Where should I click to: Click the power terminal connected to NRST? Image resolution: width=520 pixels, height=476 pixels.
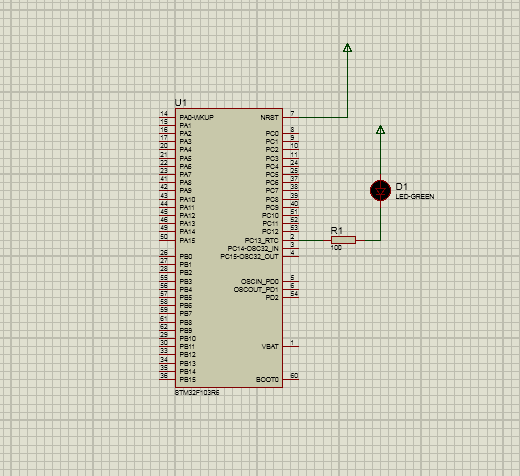[347, 48]
